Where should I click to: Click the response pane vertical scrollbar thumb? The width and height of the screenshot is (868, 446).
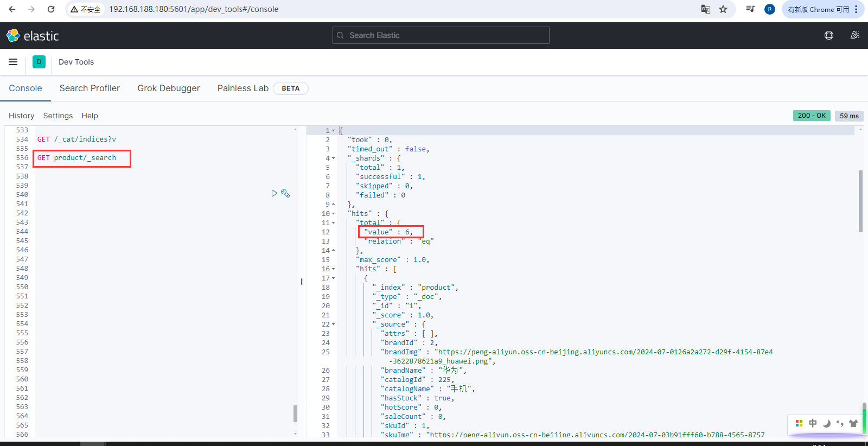tap(860, 201)
